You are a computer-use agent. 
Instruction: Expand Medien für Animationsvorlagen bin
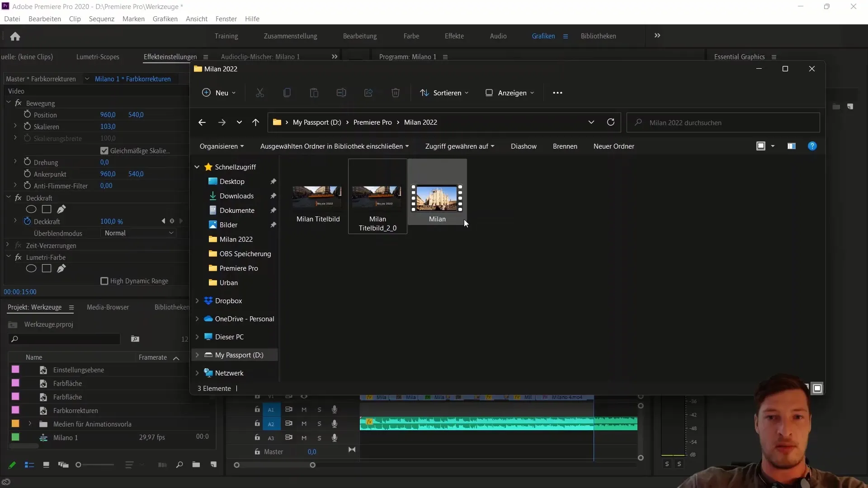pos(30,424)
